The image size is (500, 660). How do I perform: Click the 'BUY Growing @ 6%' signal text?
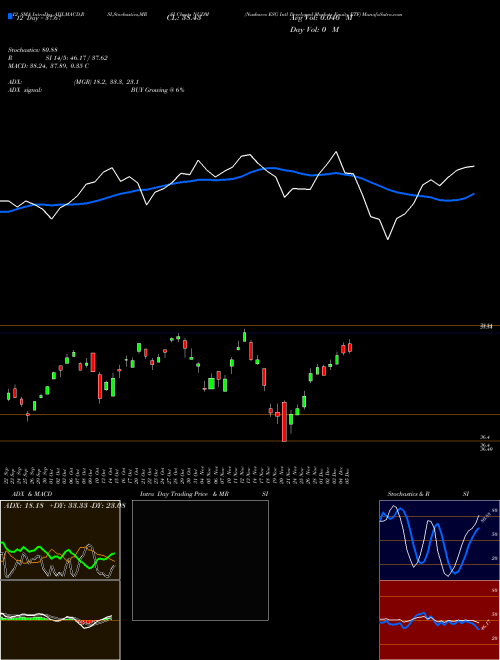click(157, 90)
